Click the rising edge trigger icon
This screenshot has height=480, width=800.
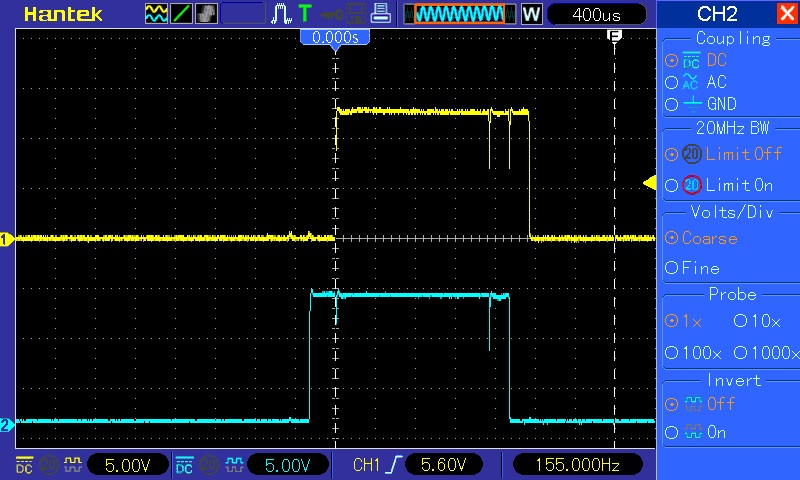(281, 14)
